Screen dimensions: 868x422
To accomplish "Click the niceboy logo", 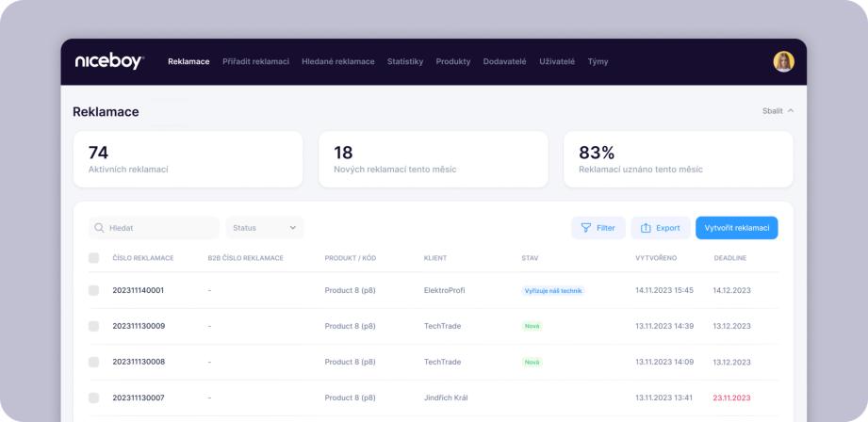I will click(109, 61).
